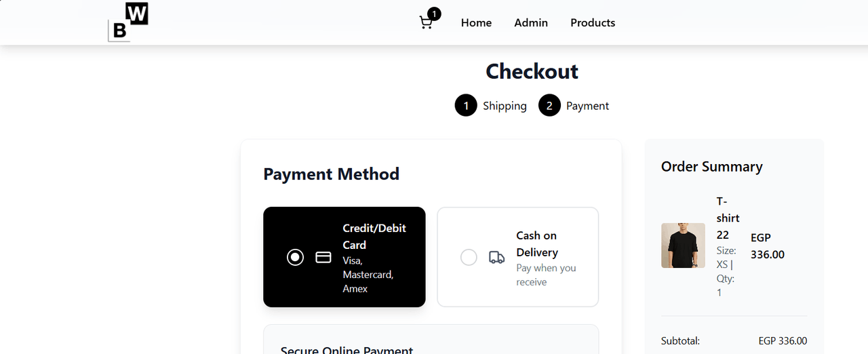
Task: Click the T-shirt 22 product name
Action: pyautogui.click(x=728, y=218)
